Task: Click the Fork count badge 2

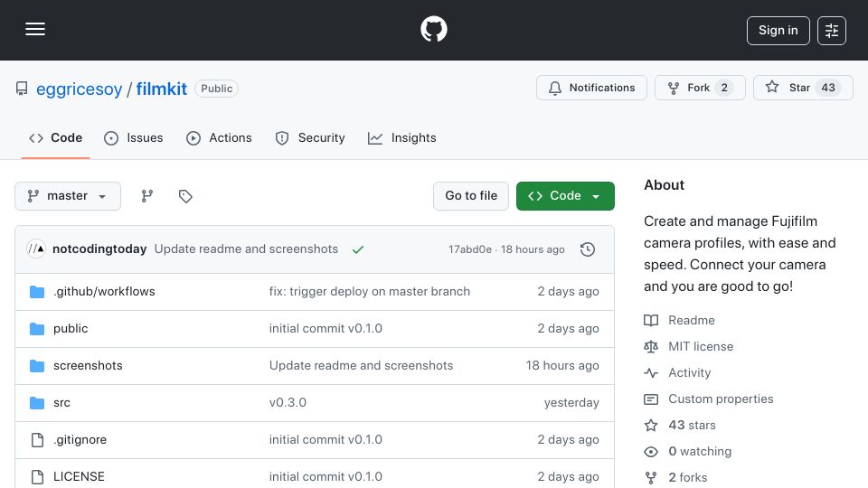Action: [724, 88]
